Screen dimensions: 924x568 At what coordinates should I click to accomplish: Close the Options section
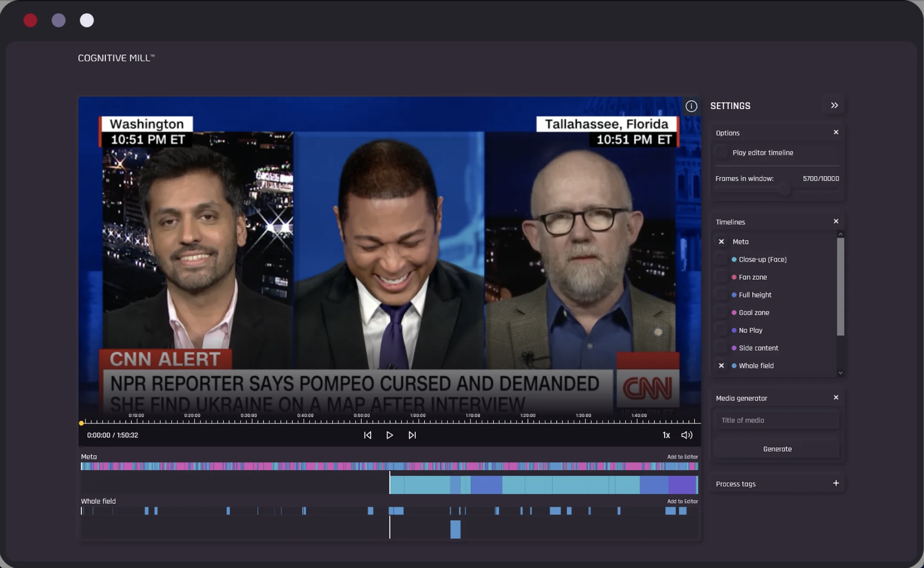(836, 132)
